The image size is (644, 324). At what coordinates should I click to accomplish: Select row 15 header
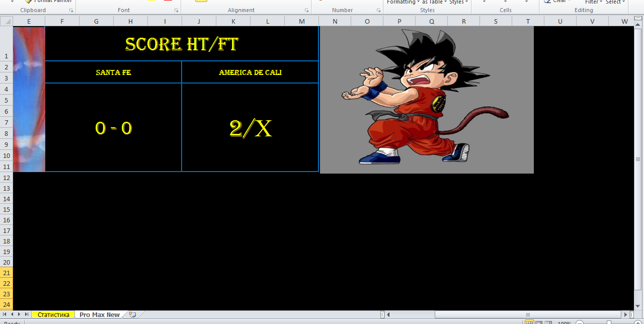[7, 209]
